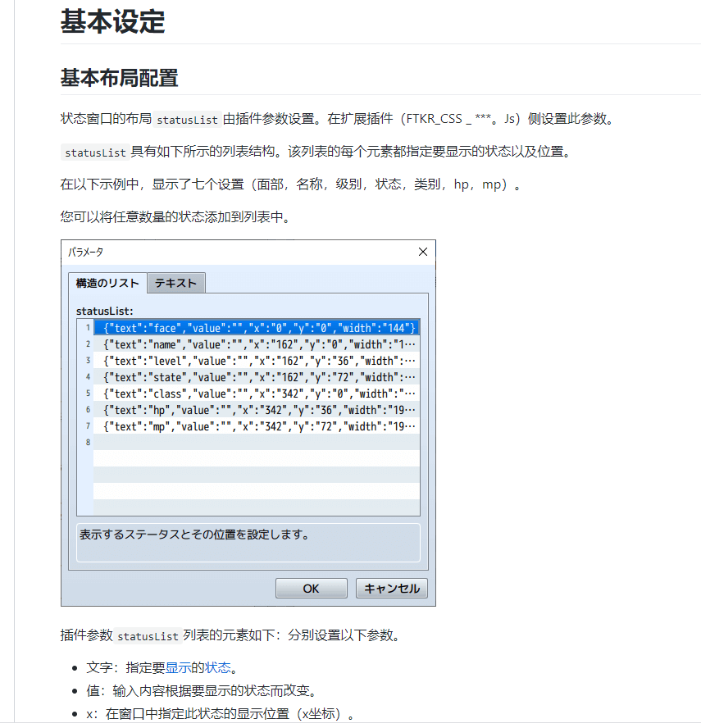Select the "hp" statusList row

pyautogui.click(x=257, y=410)
